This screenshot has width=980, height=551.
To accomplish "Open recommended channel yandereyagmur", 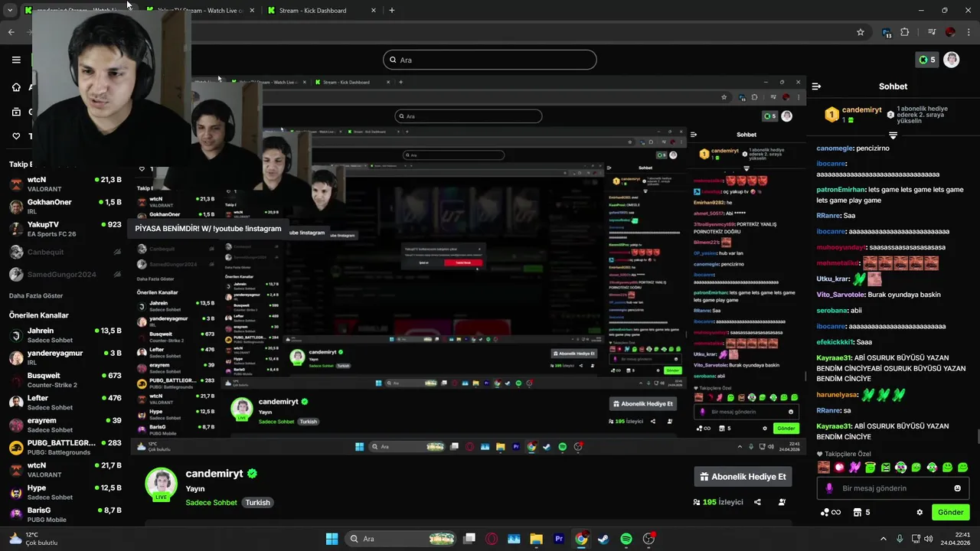I will pos(65,357).
